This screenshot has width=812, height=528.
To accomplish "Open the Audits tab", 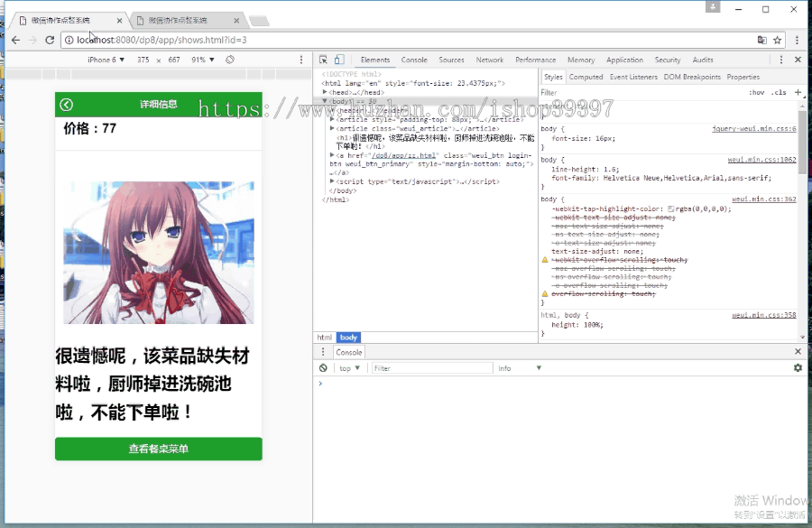I will pos(703,60).
